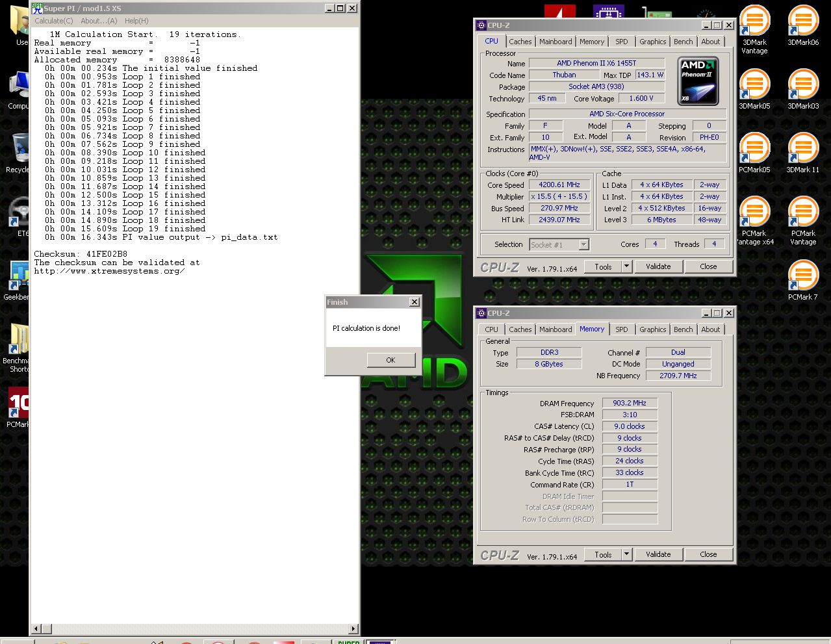Click the Max TDP value 143.1 W
The image size is (831, 644).
tap(650, 75)
